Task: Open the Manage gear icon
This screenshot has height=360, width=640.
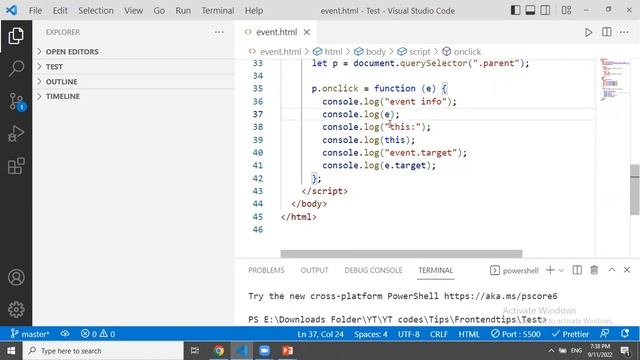Action: coord(16,309)
